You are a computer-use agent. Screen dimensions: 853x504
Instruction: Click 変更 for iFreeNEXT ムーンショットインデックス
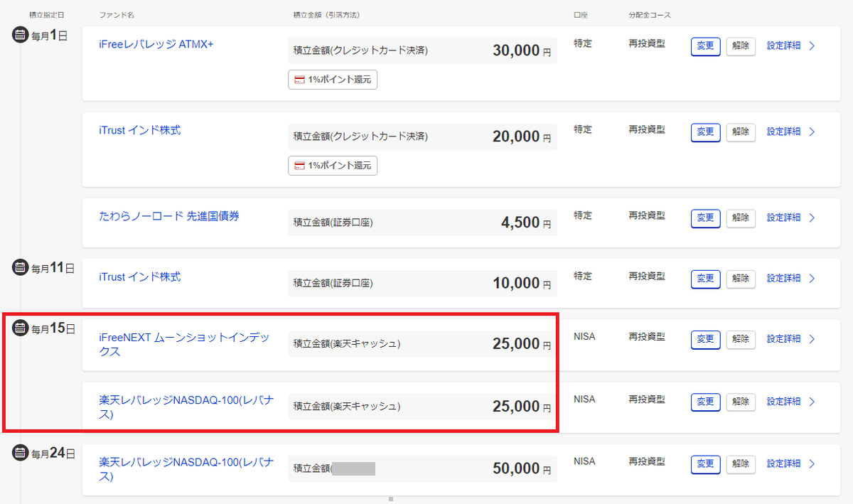705,340
